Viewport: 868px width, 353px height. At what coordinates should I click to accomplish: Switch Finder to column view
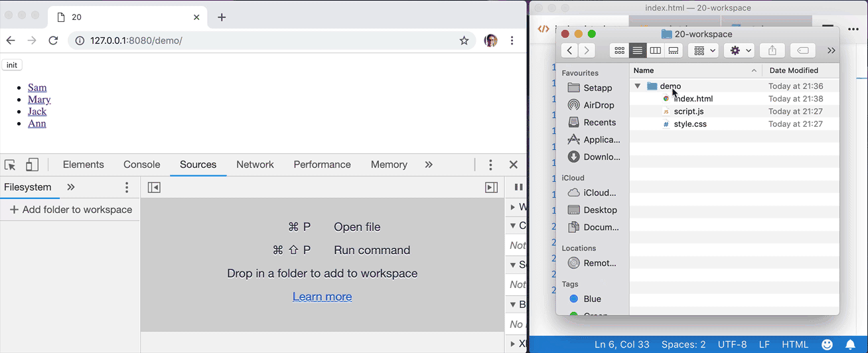coord(656,50)
